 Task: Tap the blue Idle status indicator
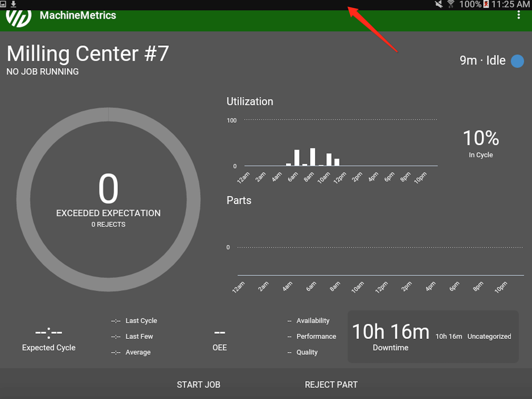[x=517, y=61]
